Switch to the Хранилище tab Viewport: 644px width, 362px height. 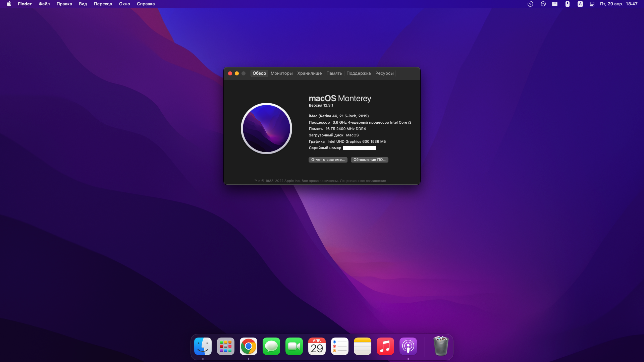(x=310, y=73)
